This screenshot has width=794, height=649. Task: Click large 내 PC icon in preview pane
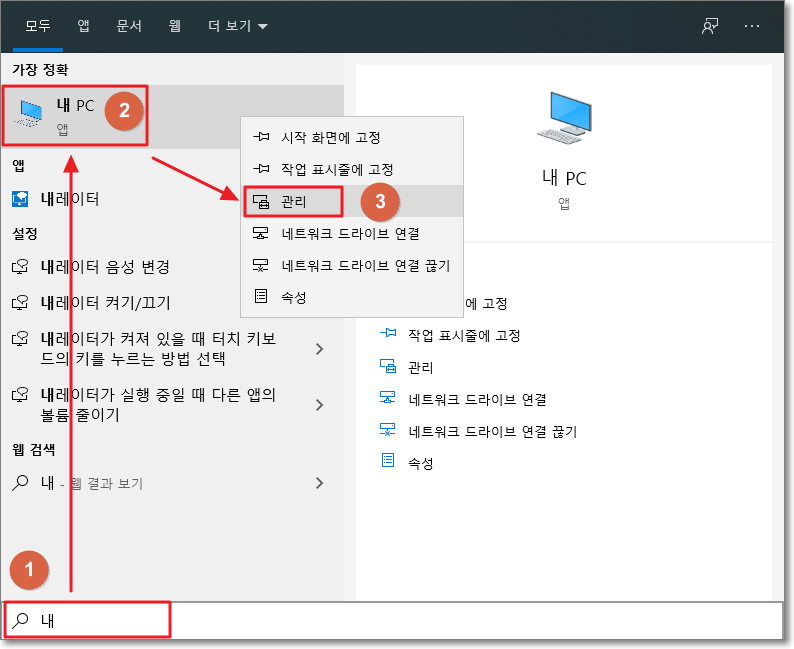[x=564, y=117]
